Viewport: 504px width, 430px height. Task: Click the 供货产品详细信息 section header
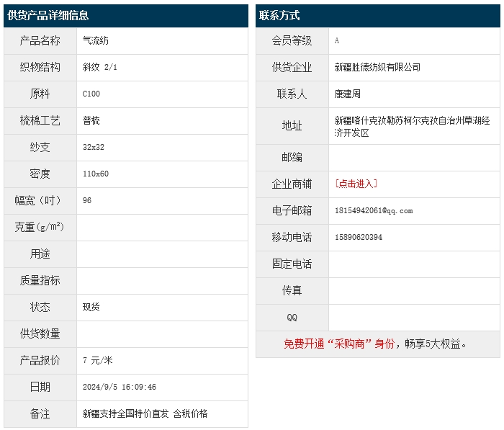click(48, 15)
